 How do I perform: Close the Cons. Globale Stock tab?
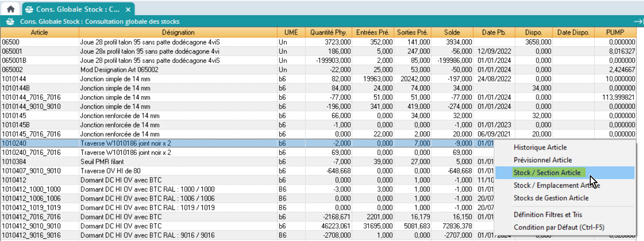(x=128, y=9)
